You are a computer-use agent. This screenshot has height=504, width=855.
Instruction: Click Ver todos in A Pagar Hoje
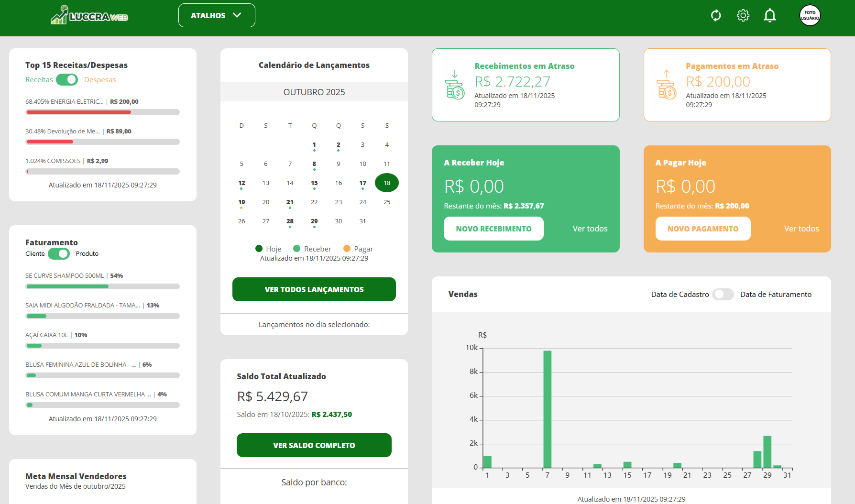(801, 229)
